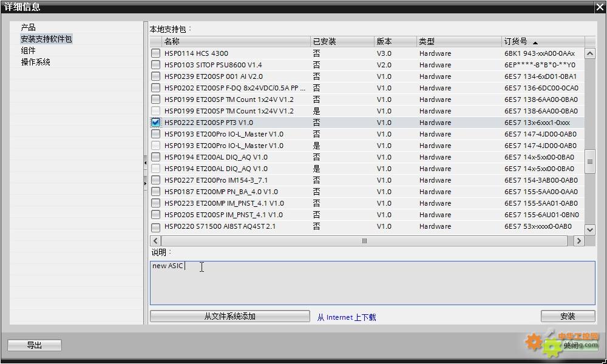The height and width of the screenshot is (364, 607).
Task: Select the HSP0114 HCS 4300 row name
Action: pyautogui.click(x=196, y=53)
